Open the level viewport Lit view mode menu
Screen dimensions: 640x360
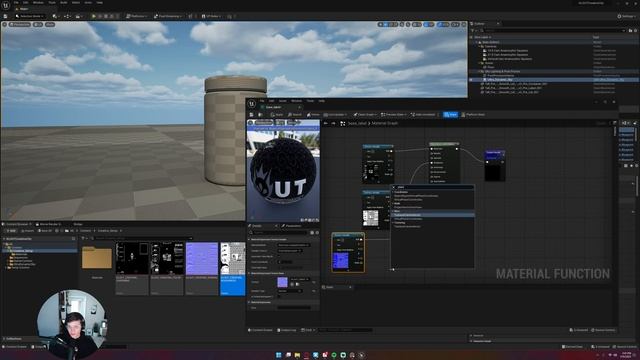pos(38,24)
